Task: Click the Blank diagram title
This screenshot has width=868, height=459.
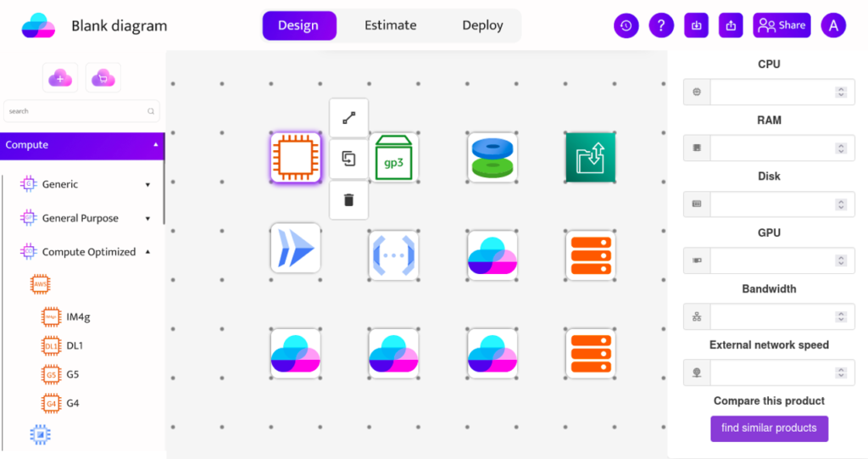Action: tap(119, 25)
